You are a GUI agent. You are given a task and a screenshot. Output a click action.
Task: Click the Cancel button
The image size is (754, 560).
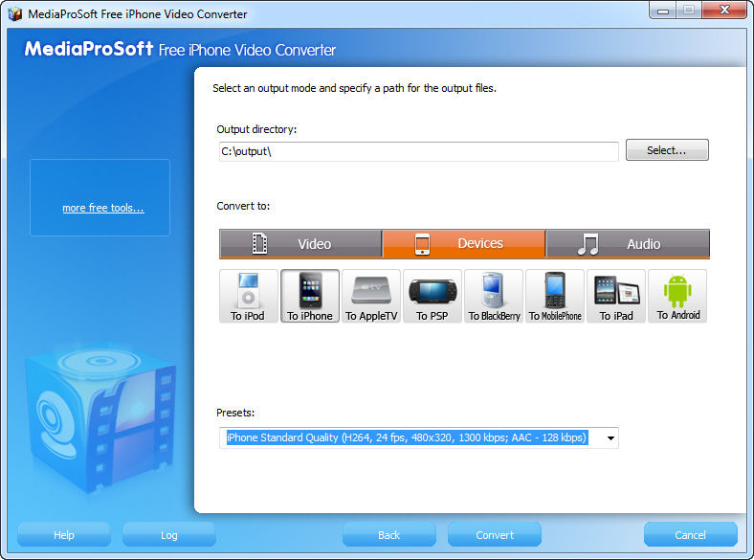tap(691, 534)
